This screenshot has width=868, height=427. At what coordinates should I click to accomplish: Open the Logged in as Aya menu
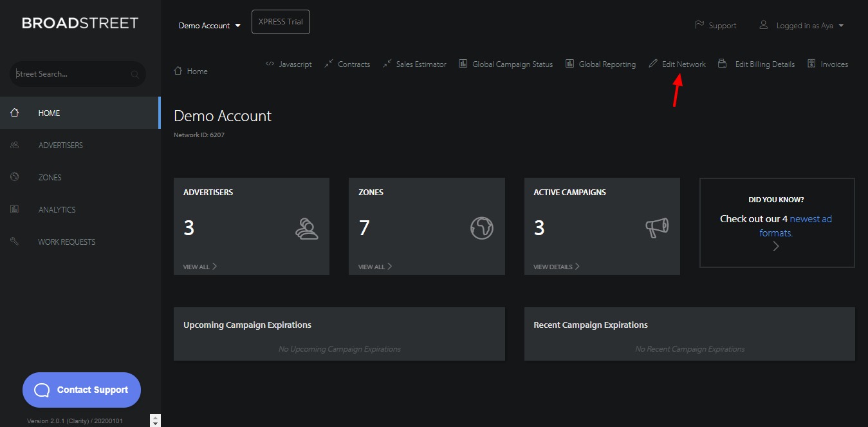[x=802, y=26]
